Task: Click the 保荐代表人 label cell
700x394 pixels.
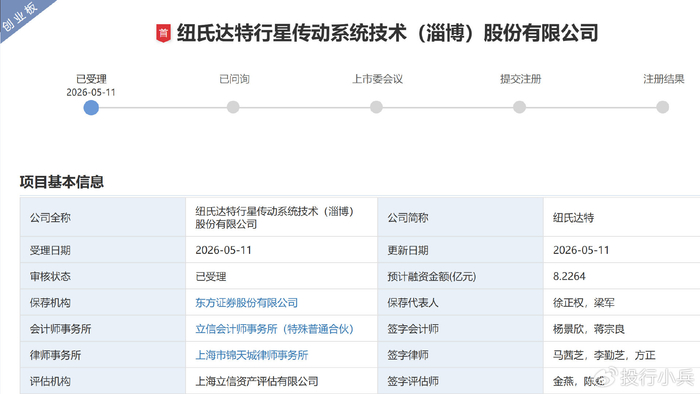Action: pyautogui.click(x=461, y=303)
